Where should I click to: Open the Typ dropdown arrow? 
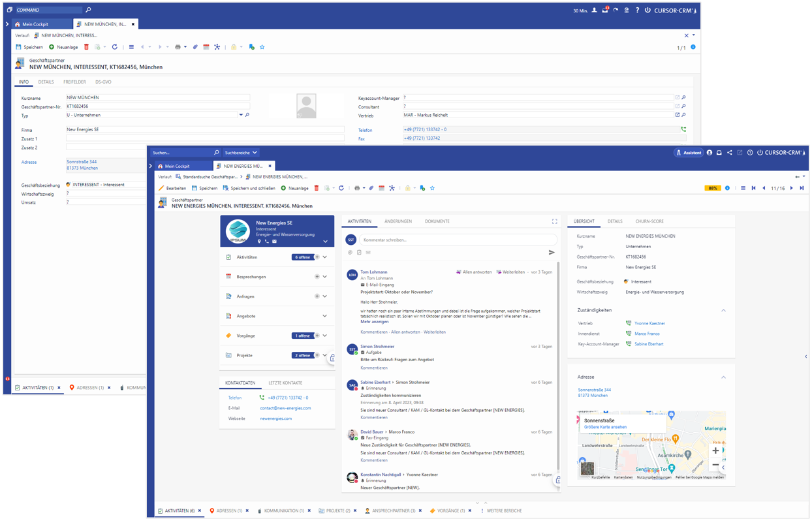coord(241,115)
